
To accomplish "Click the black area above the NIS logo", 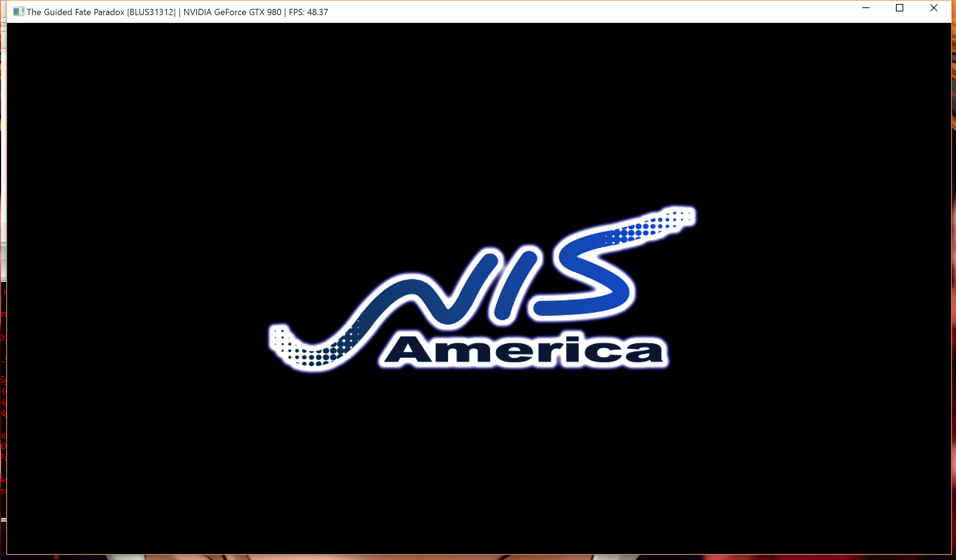I will 478,114.
